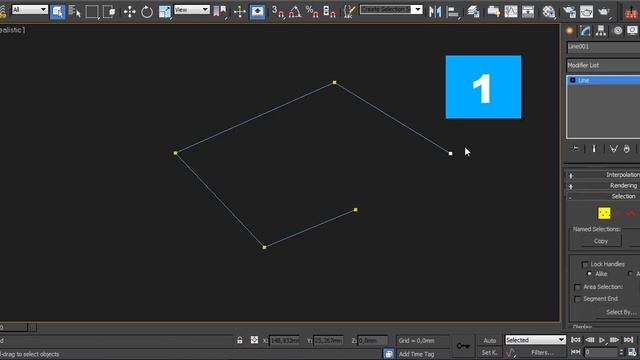The height and width of the screenshot is (360, 640).
Task: Open the selection filter All dropdown
Action: click(x=29, y=9)
